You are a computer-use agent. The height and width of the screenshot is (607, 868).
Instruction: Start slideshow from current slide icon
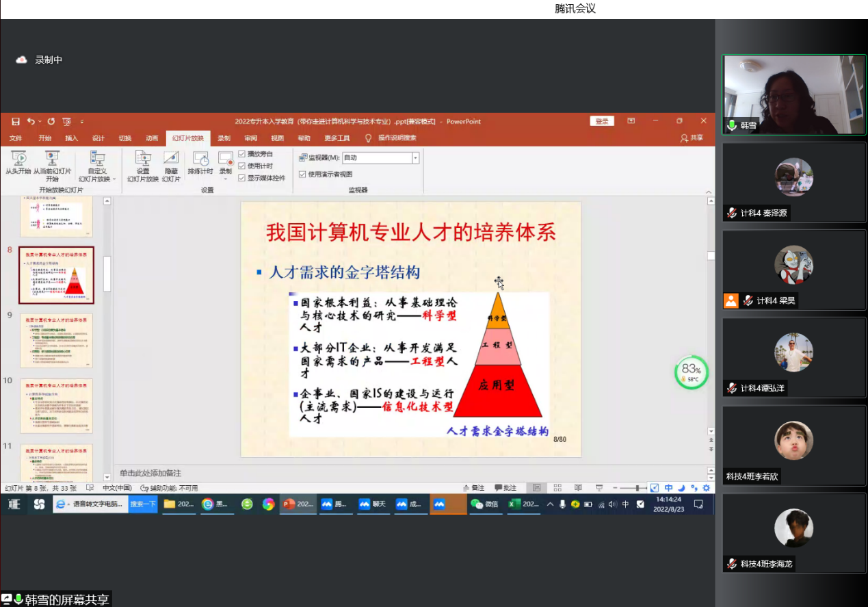(53, 160)
